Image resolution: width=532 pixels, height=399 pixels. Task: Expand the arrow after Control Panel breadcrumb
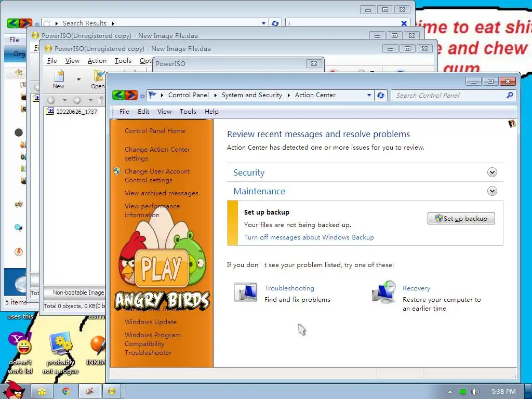click(x=215, y=96)
